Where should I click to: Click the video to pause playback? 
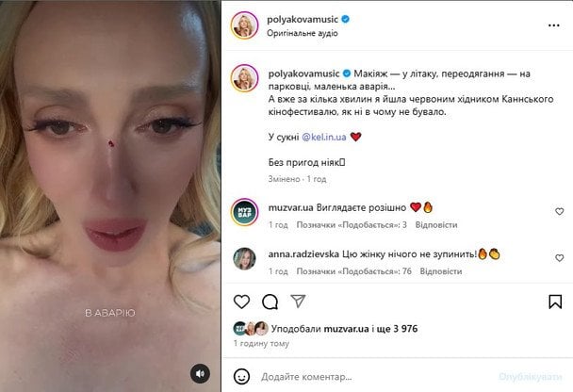[x=110, y=183]
